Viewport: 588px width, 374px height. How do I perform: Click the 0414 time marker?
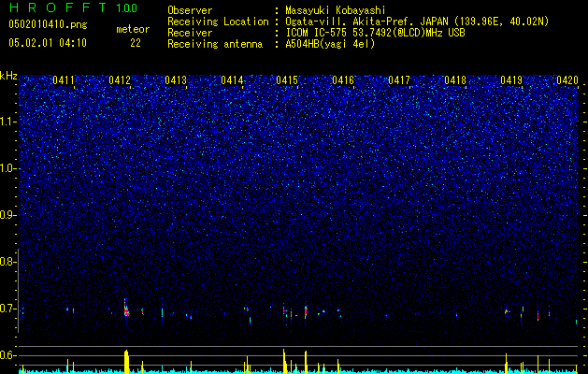[x=232, y=80]
